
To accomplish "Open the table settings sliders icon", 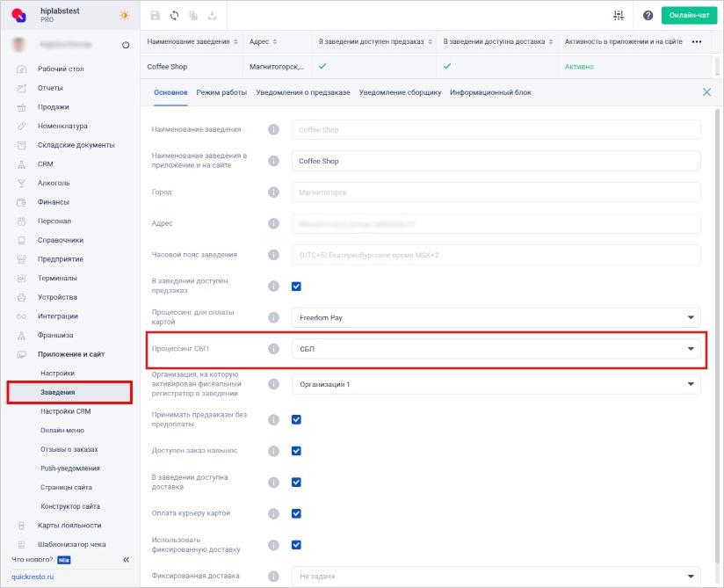I will pyautogui.click(x=619, y=16).
